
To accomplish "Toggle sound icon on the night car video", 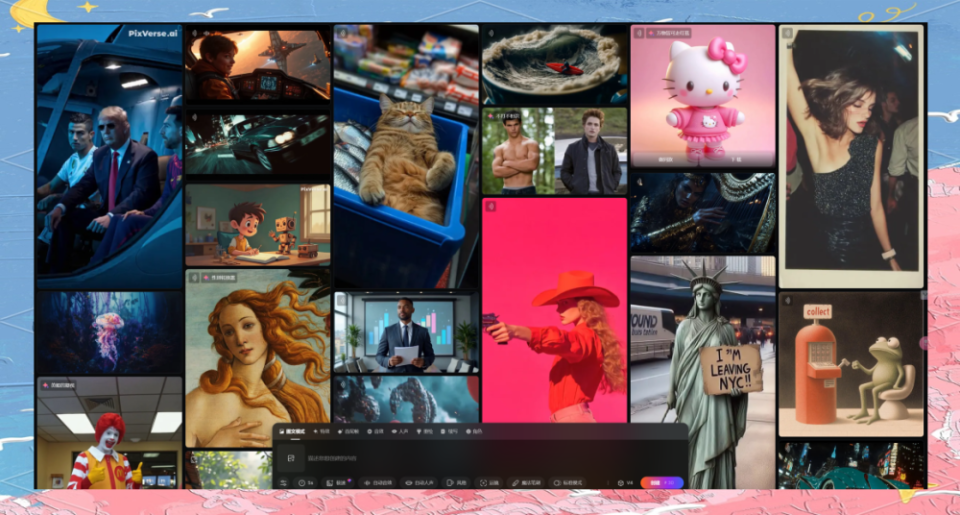I will click(x=195, y=118).
